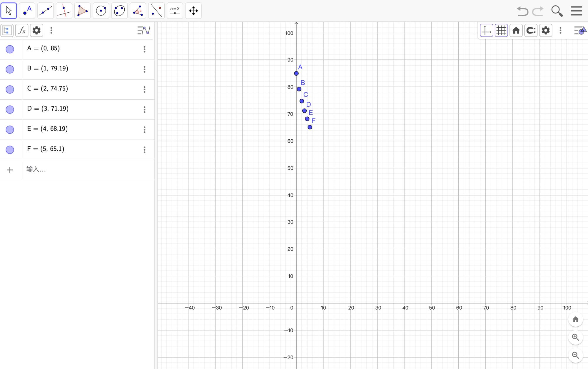Screen dimensions: 588x369
Task: Select the Point tool
Action: tap(27, 11)
